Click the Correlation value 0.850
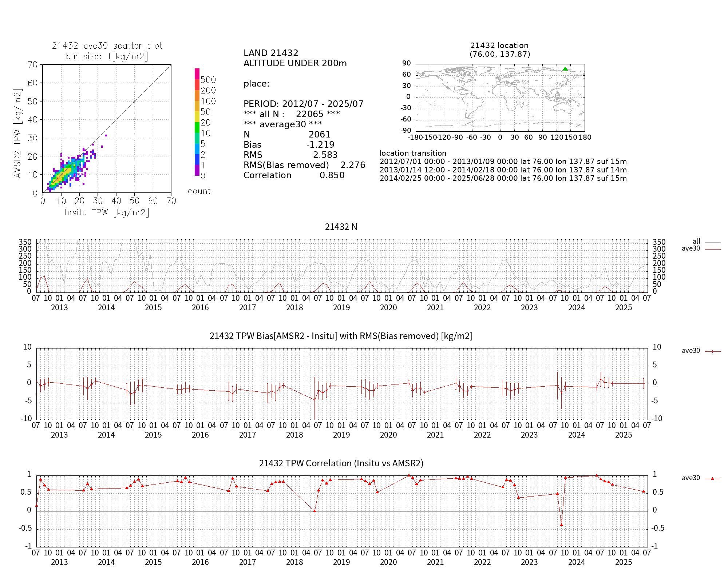This screenshot has height=582, width=728. point(332,175)
